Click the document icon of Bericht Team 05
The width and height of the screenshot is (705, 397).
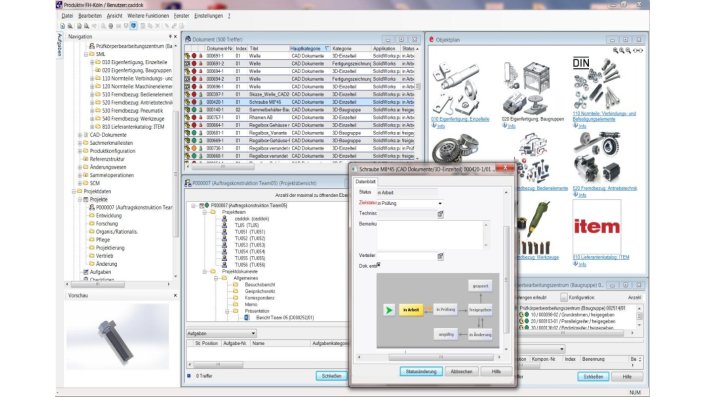click(246, 317)
